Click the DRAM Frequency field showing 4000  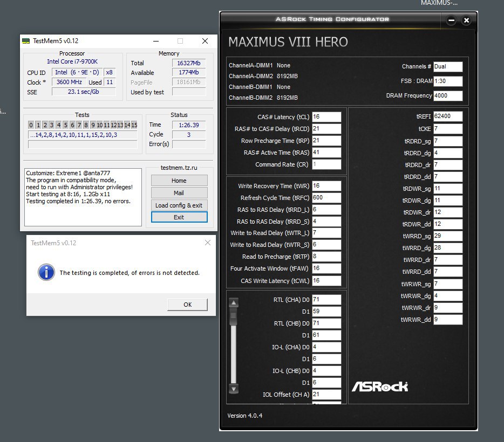448,95
